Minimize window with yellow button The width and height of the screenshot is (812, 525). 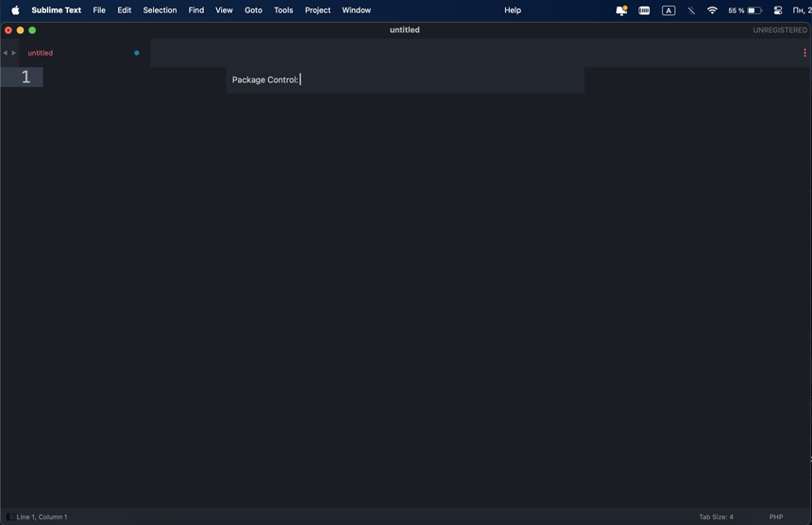(20, 30)
